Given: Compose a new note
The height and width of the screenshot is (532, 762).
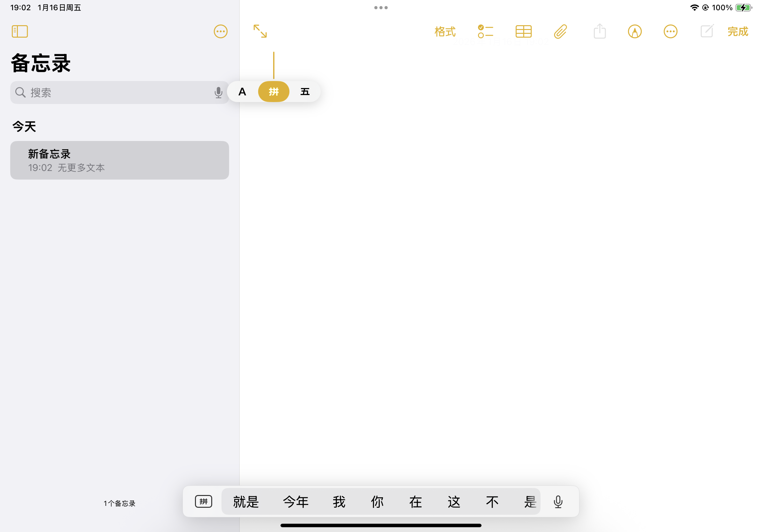Looking at the screenshot, I should 706,31.
